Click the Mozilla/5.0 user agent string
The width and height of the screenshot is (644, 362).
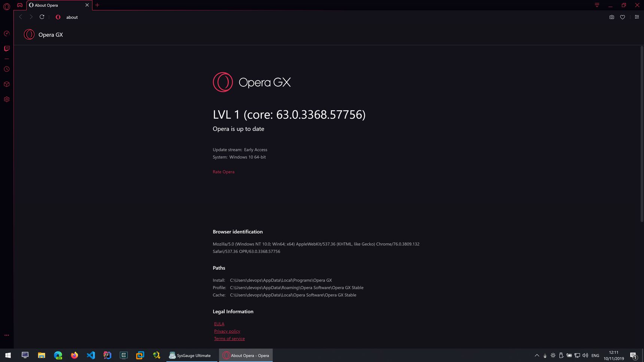pyautogui.click(x=316, y=248)
